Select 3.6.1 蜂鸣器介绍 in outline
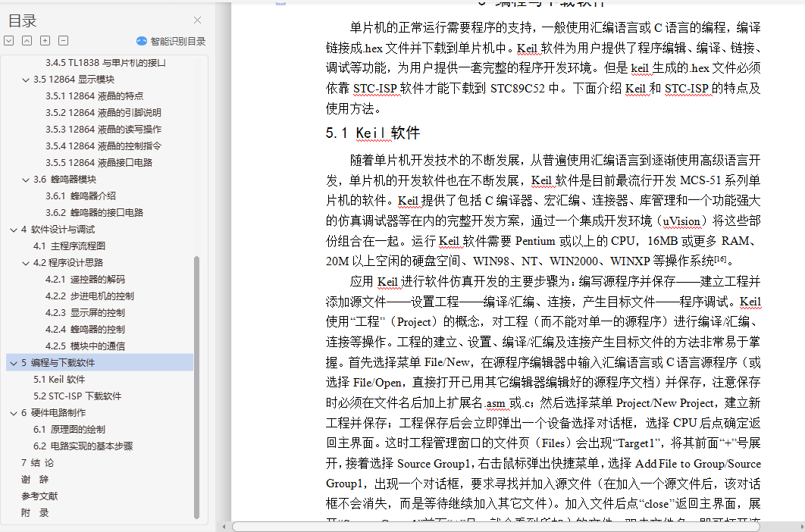This screenshot has width=805, height=532. [x=80, y=196]
